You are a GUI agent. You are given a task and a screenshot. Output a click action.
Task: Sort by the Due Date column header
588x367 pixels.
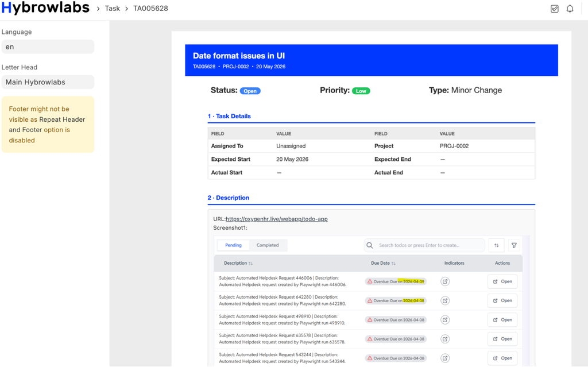[x=383, y=263]
